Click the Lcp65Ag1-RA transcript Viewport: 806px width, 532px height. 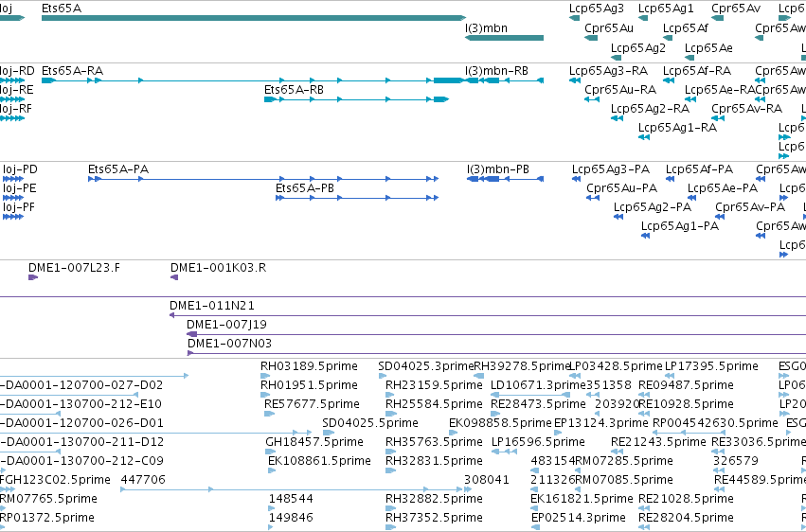(643, 137)
